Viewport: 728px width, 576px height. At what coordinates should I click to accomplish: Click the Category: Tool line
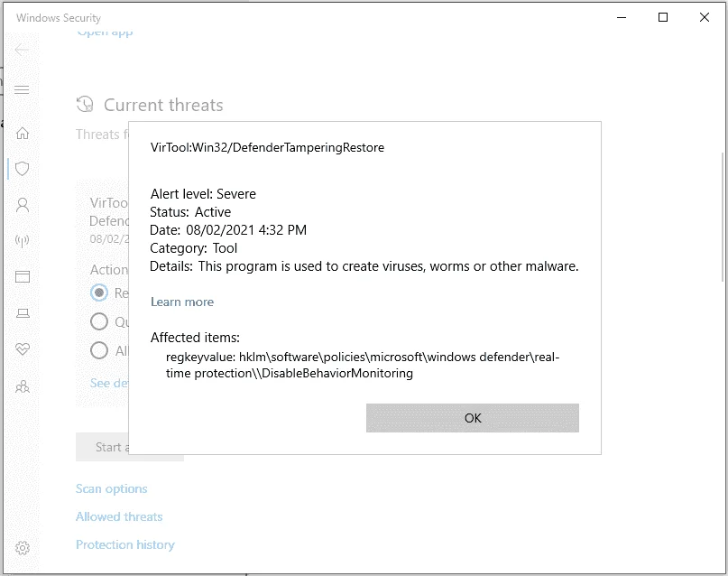(193, 248)
